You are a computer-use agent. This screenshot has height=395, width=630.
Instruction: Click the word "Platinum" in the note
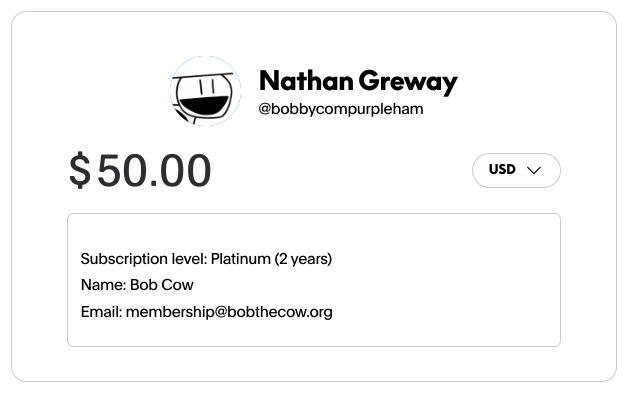[241, 259]
